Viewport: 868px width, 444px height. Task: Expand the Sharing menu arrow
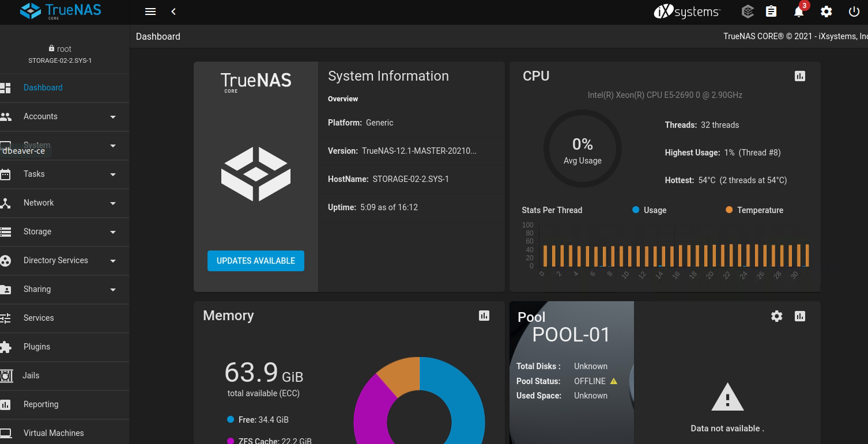click(113, 290)
